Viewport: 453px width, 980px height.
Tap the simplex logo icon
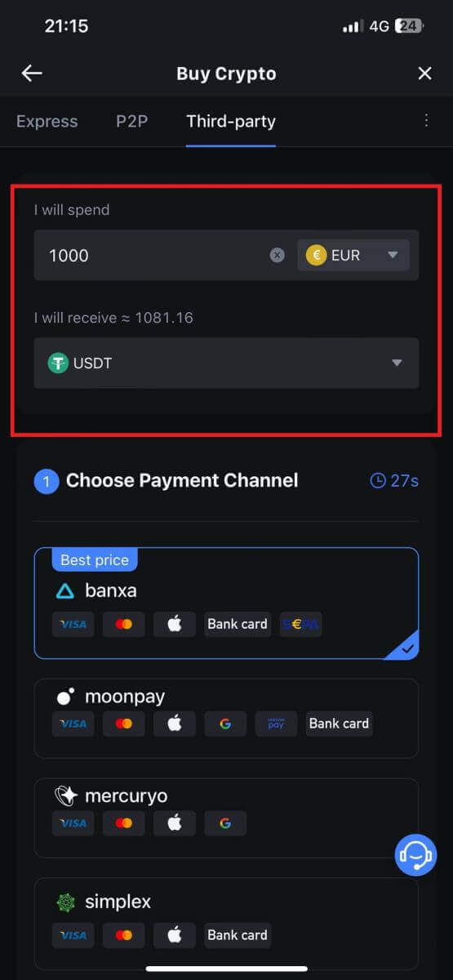click(64, 902)
